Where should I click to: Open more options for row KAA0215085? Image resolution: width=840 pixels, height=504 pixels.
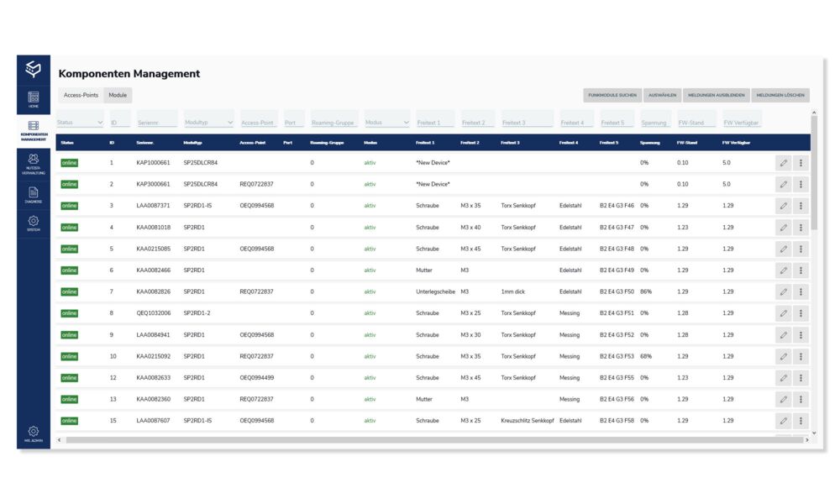(x=801, y=249)
